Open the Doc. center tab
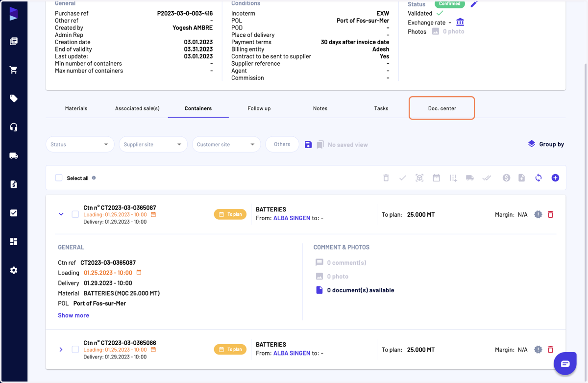Viewport: 588px width, 383px height. point(442,108)
